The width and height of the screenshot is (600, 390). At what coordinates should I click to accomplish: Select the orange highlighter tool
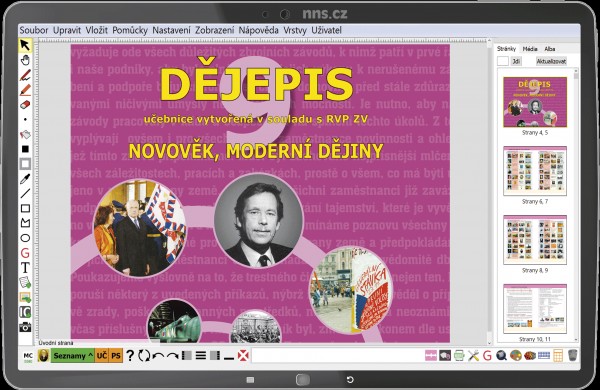(25, 90)
